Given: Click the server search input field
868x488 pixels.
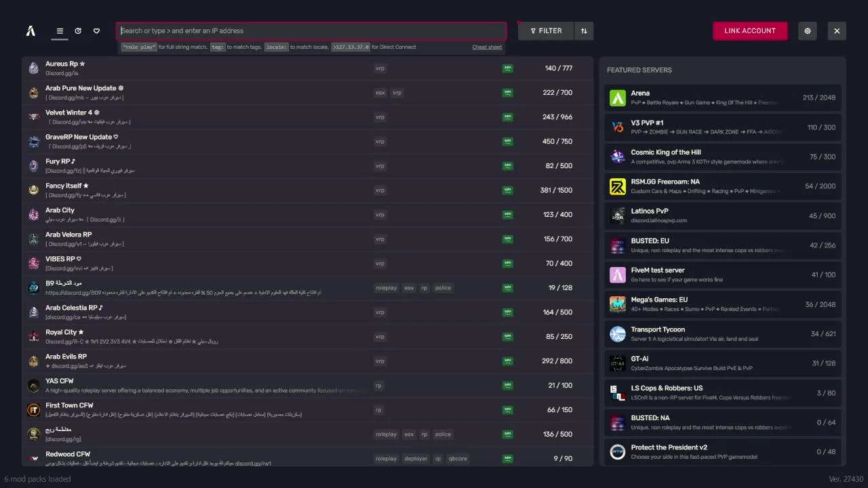Looking at the screenshot, I should [311, 30].
